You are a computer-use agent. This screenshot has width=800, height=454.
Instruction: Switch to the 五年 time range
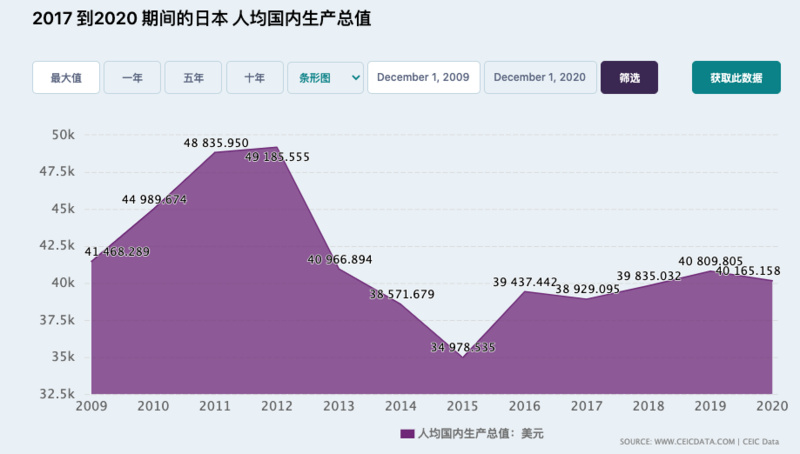[x=193, y=77]
